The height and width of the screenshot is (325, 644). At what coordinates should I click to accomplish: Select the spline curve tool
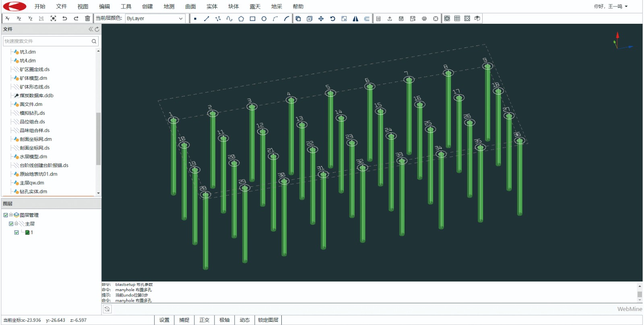point(229,19)
